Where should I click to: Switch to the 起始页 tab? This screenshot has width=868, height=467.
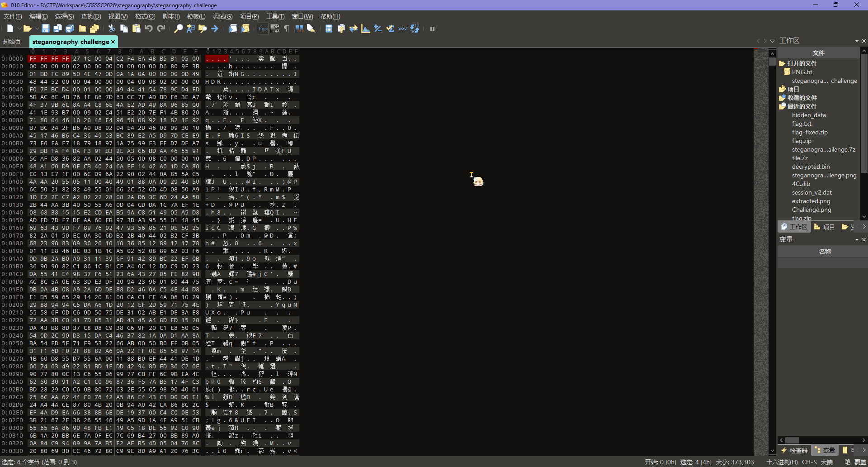pyautogui.click(x=12, y=42)
